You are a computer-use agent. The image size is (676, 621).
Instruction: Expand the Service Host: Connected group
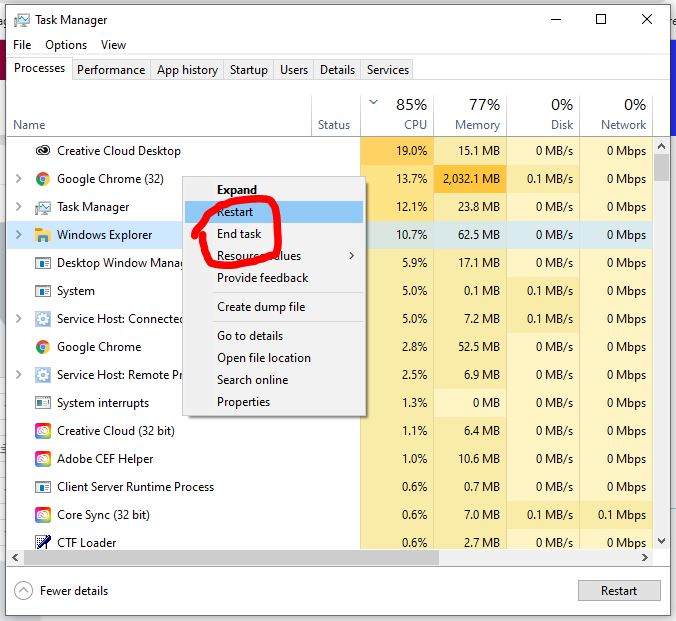point(19,319)
